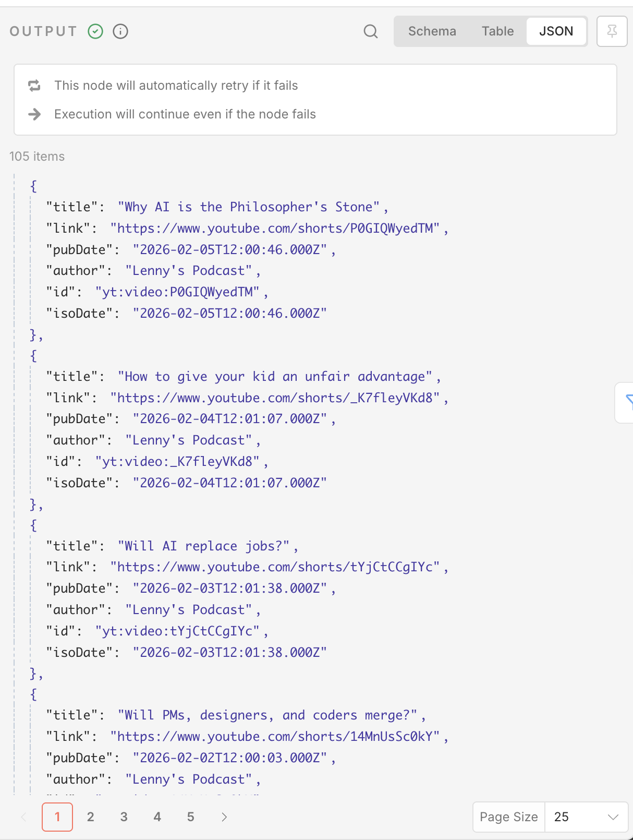The image size is (633, 840).
Task: Pin the output data with pin icon
Action: coord(612,31)
